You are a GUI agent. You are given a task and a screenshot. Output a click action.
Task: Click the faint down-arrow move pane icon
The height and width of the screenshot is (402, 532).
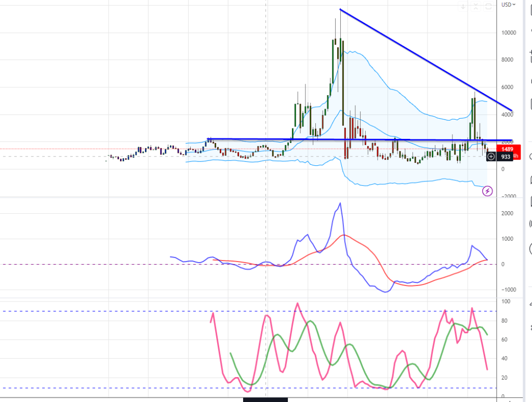463,7
